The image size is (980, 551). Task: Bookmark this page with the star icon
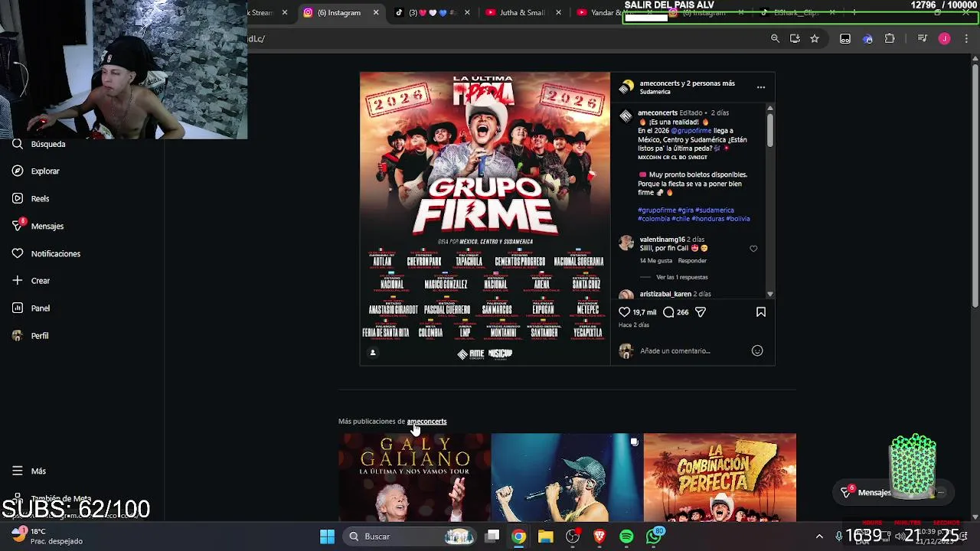pyautogui.click(x=815, y=38)
